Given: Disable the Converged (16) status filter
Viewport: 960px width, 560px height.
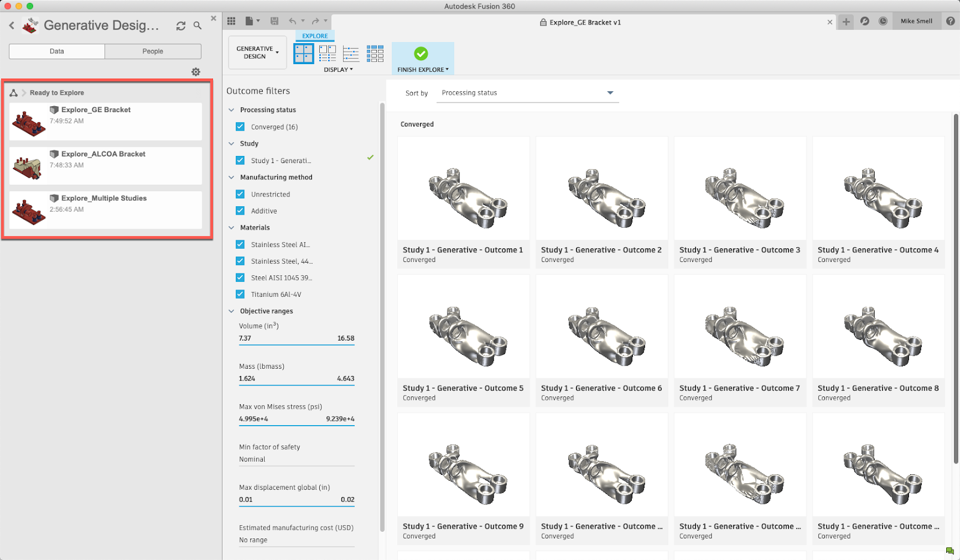Looking at the screenshot, I should pyautogui.click(x=240, y=127).
